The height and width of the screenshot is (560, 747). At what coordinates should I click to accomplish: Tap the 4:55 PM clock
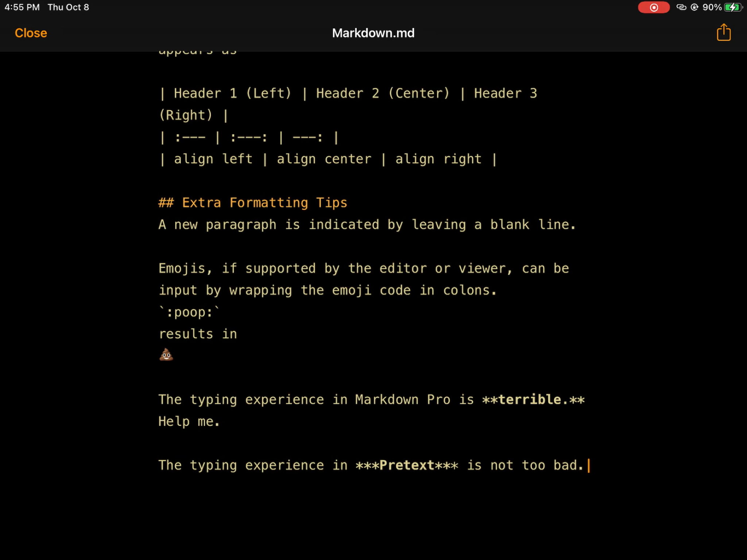tap(22, 7)
